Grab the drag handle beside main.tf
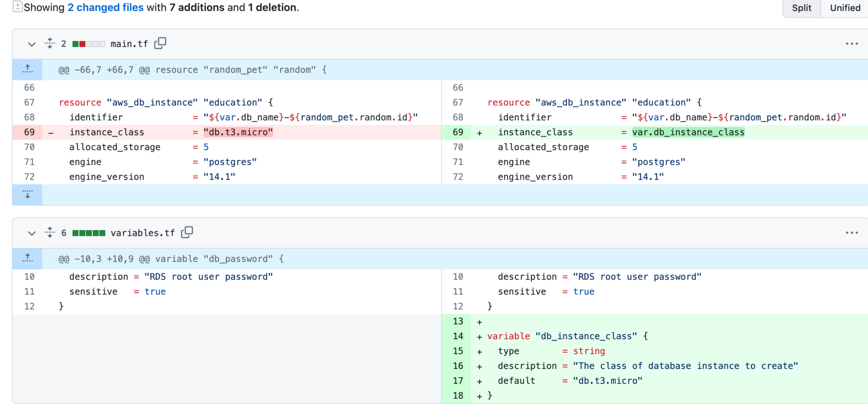 50,43
